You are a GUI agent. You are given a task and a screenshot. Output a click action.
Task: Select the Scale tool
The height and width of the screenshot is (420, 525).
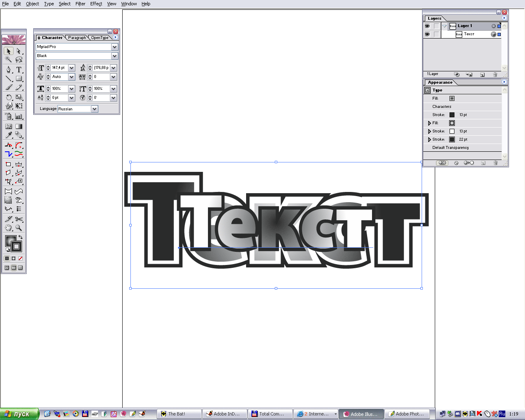point(19,97)
